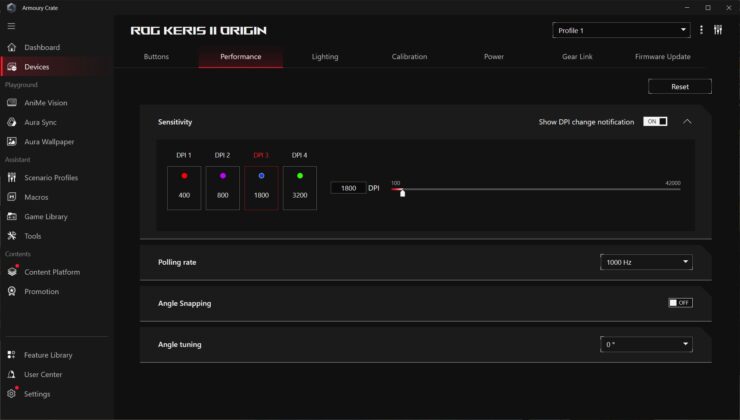Click the DPI value input field 1800

(348, 188)
